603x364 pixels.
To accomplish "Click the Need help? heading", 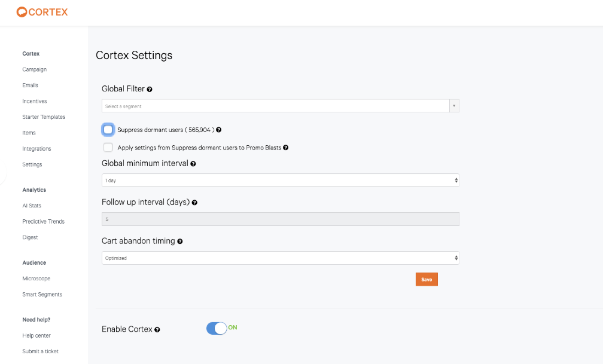I will coord(36,320).
